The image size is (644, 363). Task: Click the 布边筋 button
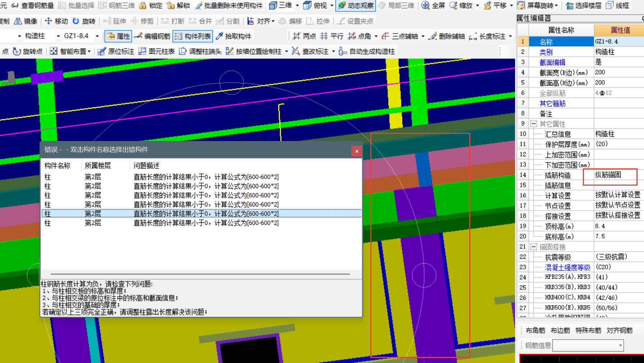point(560,330)
